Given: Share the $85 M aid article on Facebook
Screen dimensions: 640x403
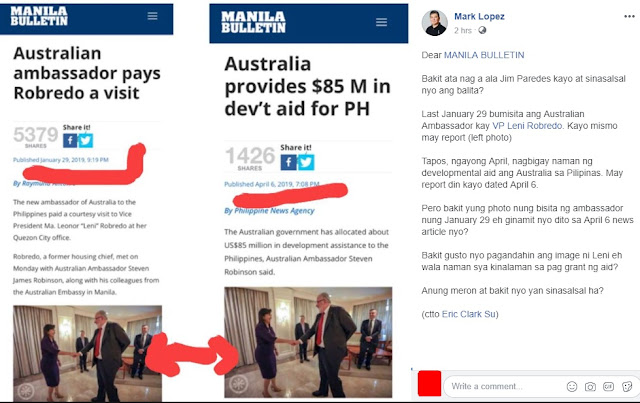Looking at the screenshot, I should 289,162.
